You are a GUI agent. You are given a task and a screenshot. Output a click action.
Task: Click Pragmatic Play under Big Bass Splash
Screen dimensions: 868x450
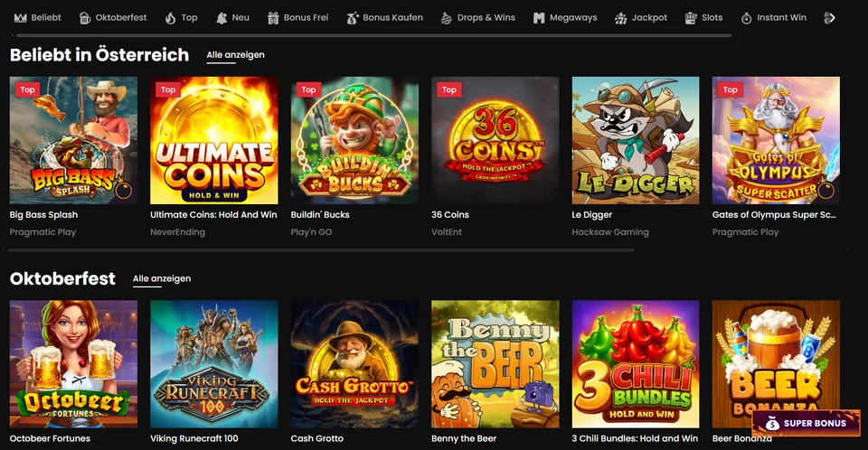pos(42,232)
